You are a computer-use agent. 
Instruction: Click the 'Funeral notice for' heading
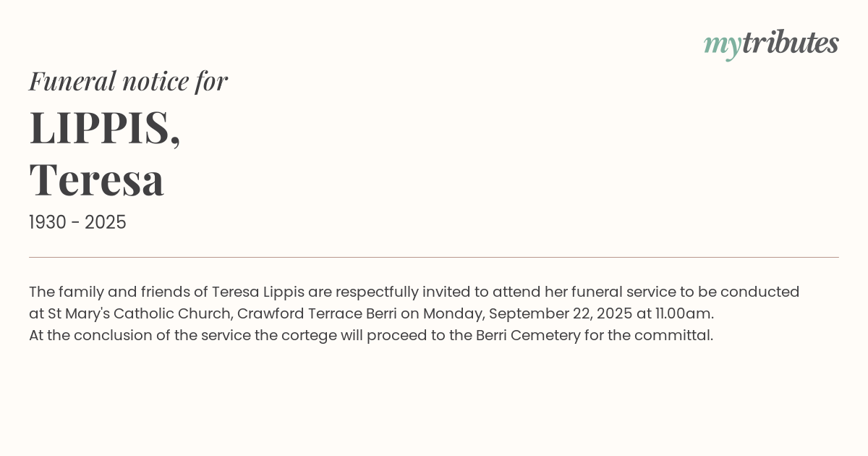point(128,81)
